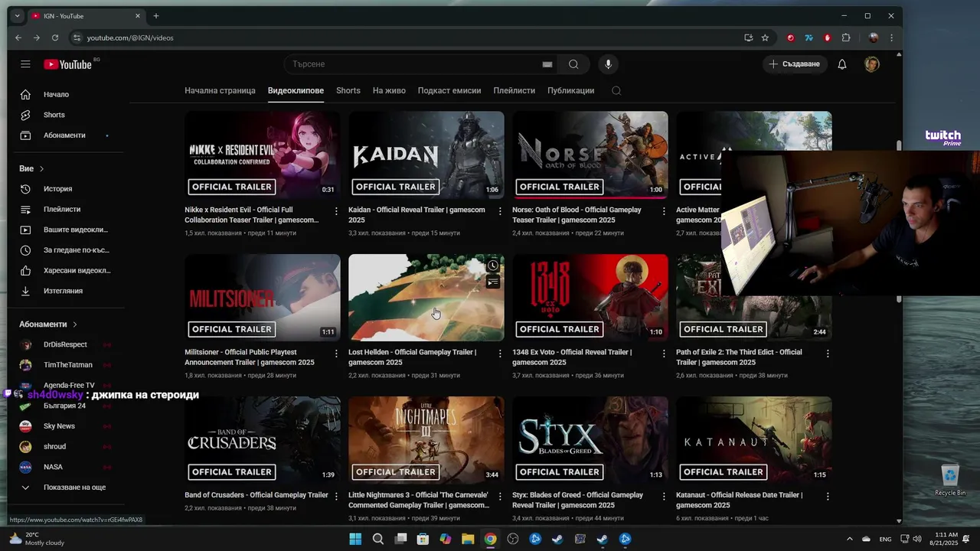The height and width of the screenshot is (551, 980).
Task: Switch to 'Начална страница' channel tab
Action: point(220,90)
